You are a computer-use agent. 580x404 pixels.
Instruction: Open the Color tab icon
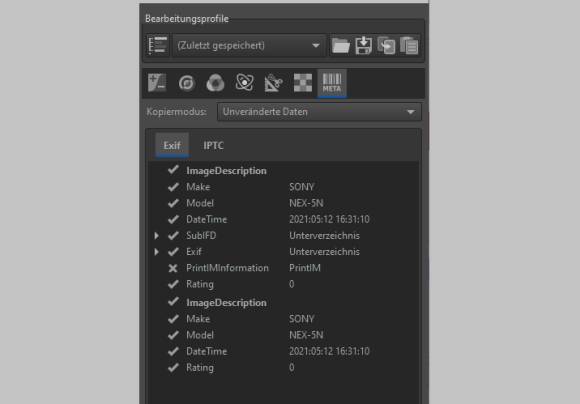tap(215, 83)
